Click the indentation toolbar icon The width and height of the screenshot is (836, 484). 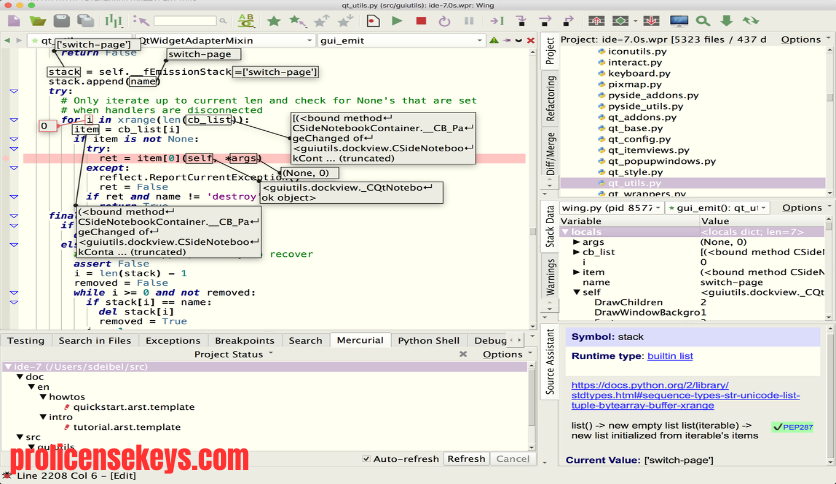point(114,21)
